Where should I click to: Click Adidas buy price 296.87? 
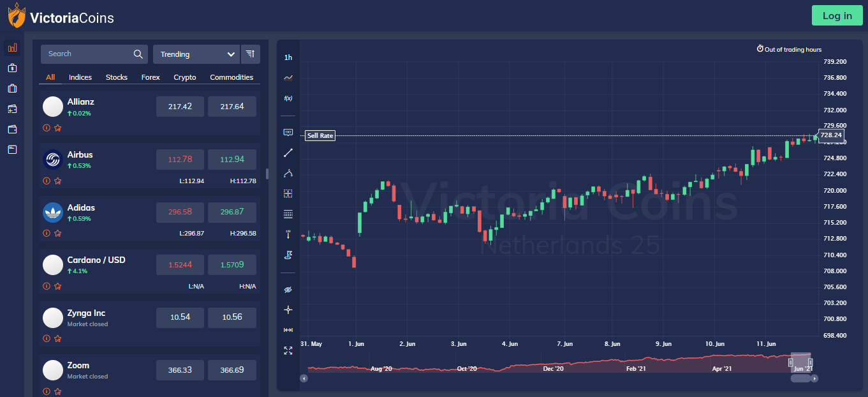tap(232, 212)
